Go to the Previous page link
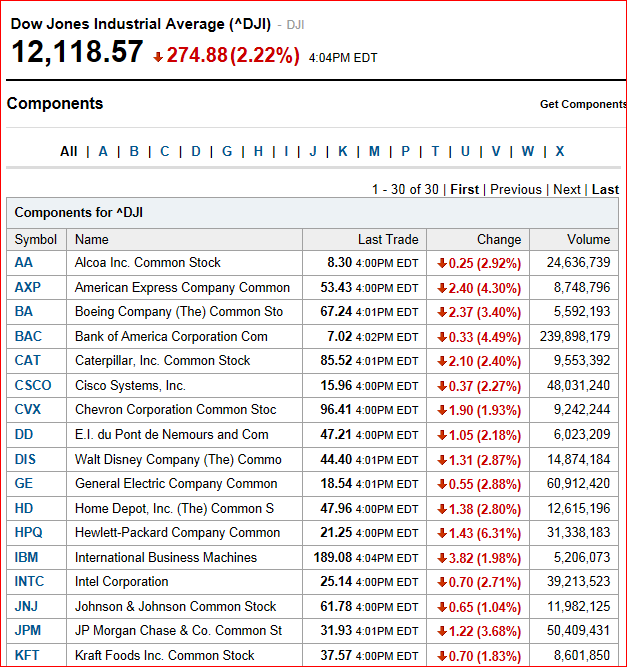 pos(516,189)
